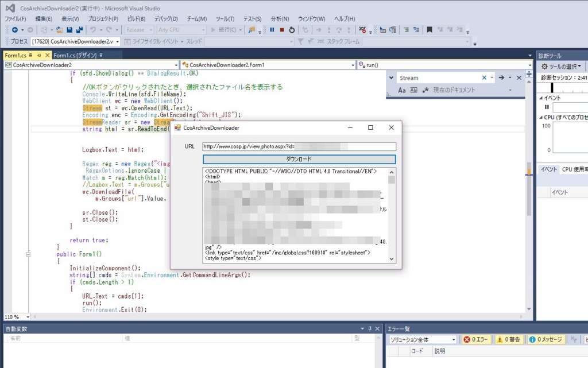Open the CosArchiveDownloader2 project scope dropdown
Viewport: 588px width, 368px height.
(x=91, y=65)
